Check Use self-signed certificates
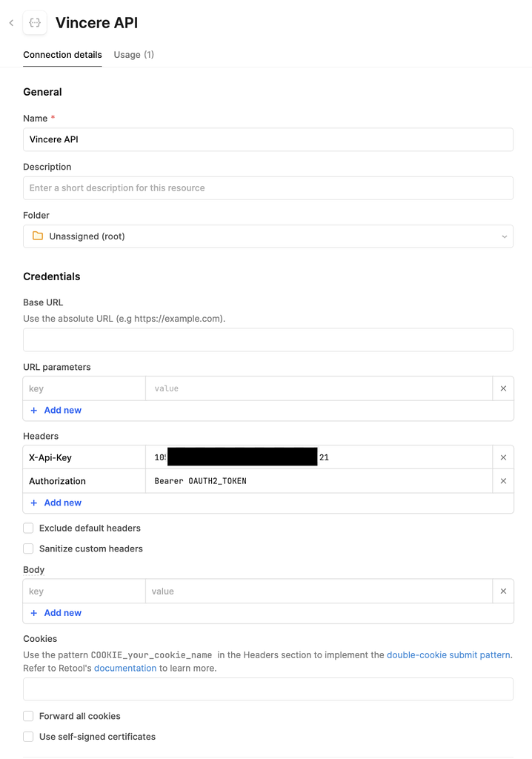The height and width of the screenshot is (759, 532). coord(27,737)
